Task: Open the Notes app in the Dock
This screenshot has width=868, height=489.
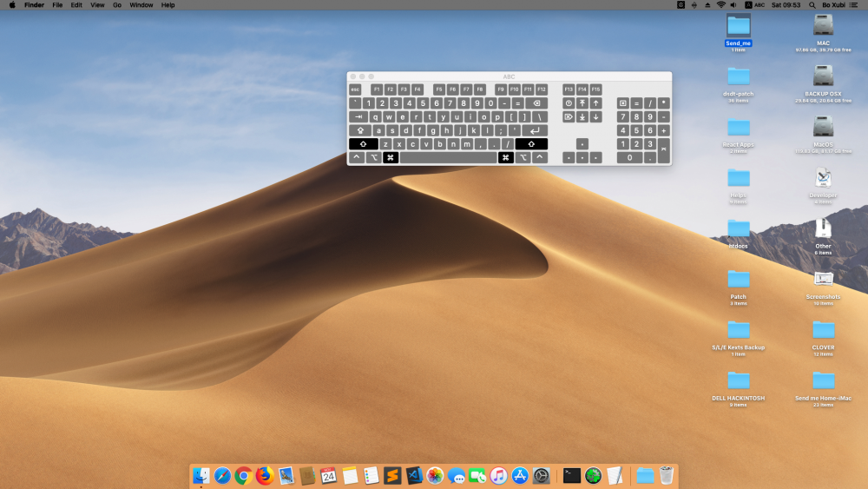Action: click(350, 476)
